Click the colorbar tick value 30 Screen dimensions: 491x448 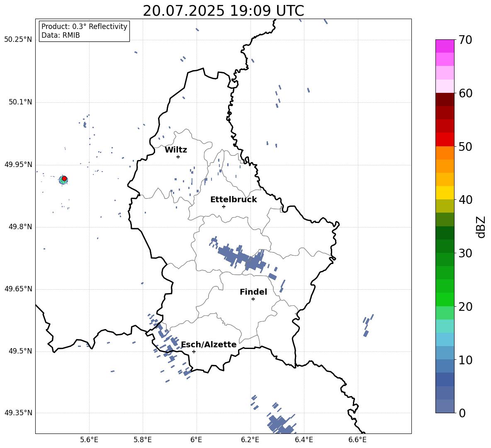click(x=466, y=253)
